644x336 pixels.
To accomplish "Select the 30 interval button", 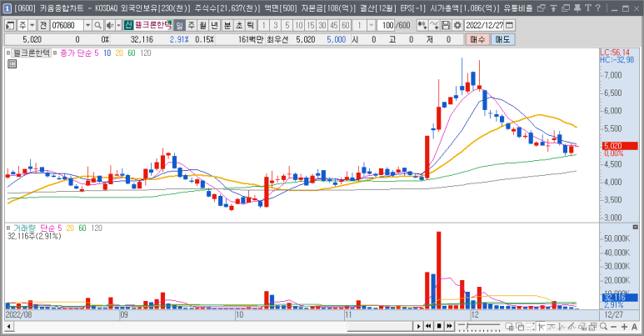I will 322,26.
